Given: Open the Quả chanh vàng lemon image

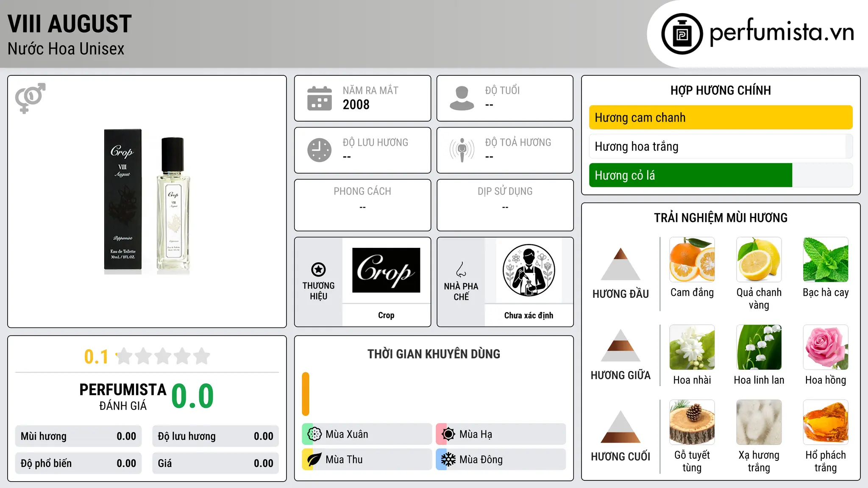Looking at the screenshot, I should coord(759,260).
